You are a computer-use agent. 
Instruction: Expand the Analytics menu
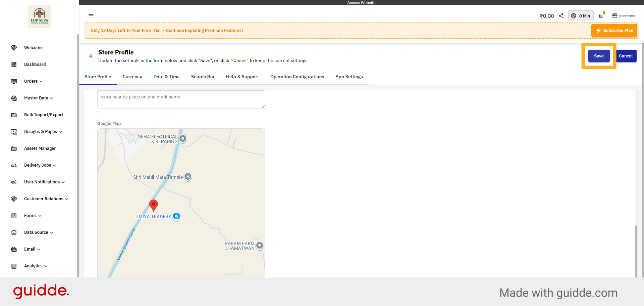point(46,266)
